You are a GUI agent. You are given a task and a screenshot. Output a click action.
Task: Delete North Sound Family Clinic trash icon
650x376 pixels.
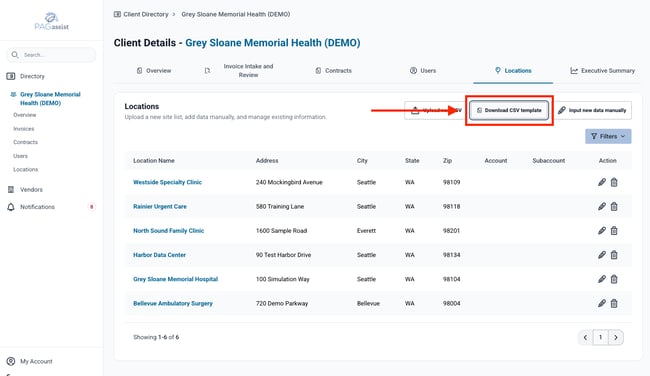click(x=614, y=230)
